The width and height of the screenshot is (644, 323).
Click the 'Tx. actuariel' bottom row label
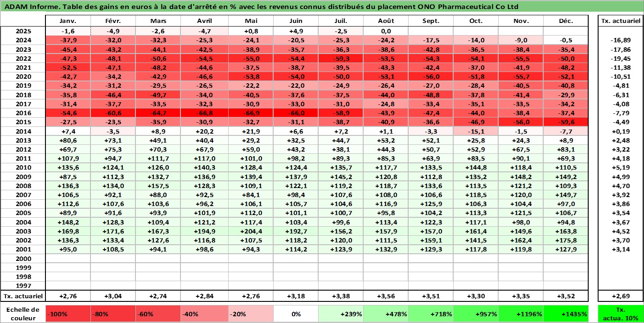23,296
